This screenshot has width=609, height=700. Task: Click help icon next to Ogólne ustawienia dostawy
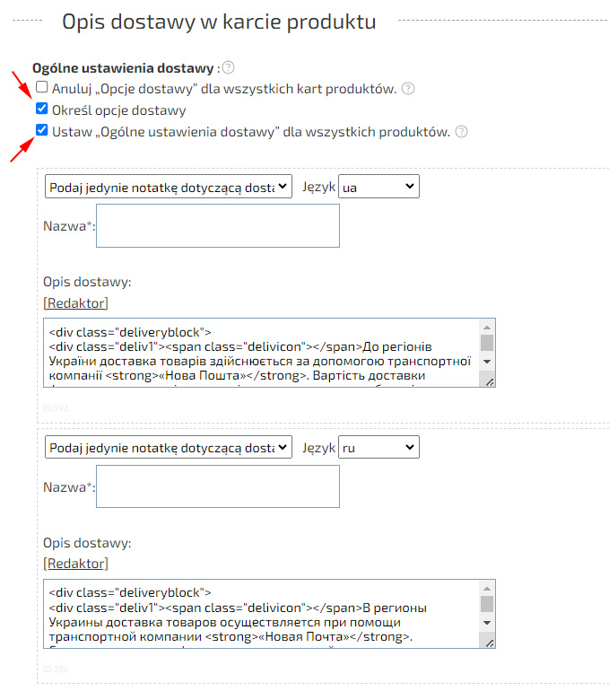[x=229, y=67]
